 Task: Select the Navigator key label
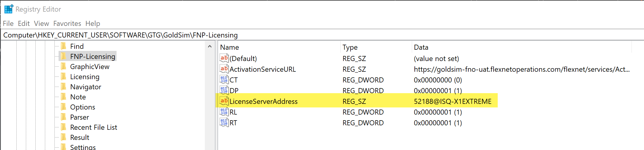tap(86, 87)
